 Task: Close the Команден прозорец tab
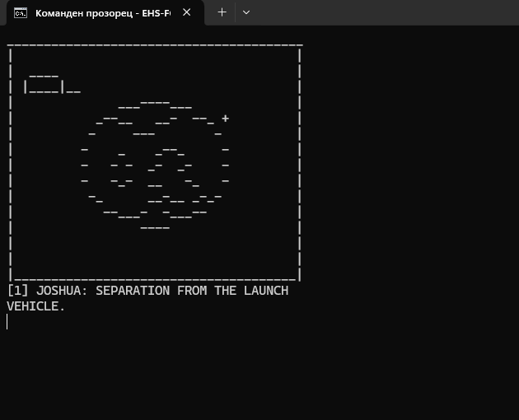187,12
